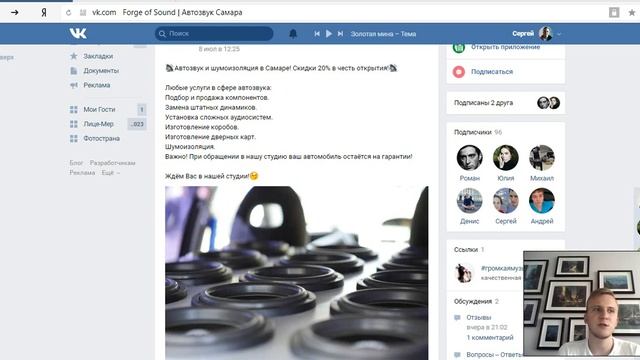640x360 pixels.
Task: Click the Документы file icon
Action: coord(73,71)
